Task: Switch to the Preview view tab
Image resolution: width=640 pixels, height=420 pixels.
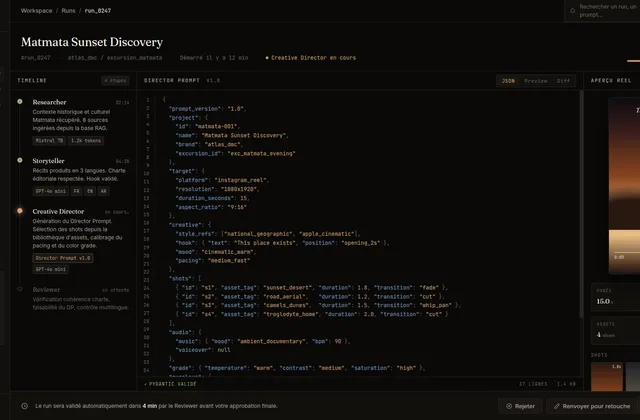Action: pyautogui.click(x=536, y=81)
